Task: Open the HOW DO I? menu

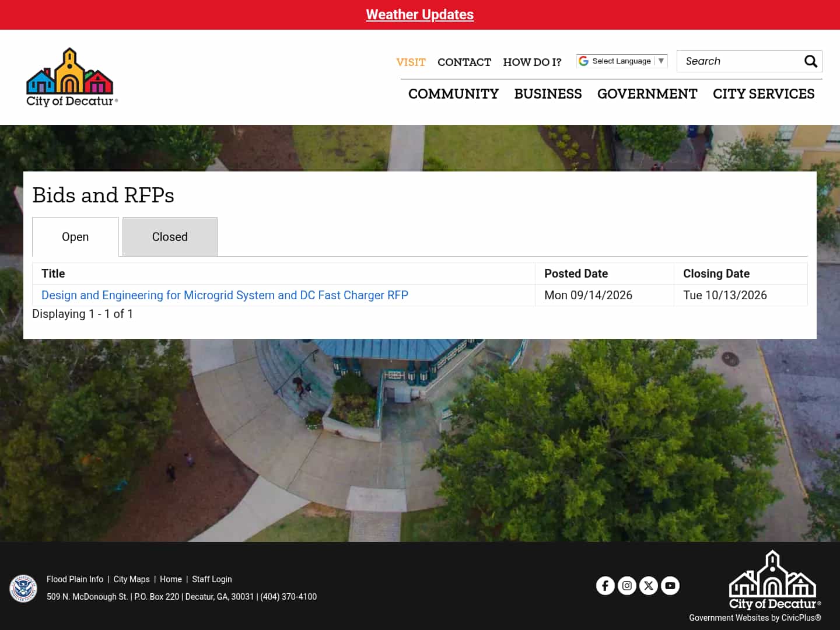Action: pos(532,62)
